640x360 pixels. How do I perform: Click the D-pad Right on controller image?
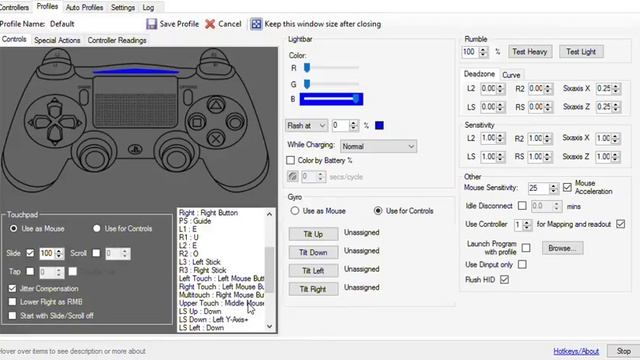point(69,122)
